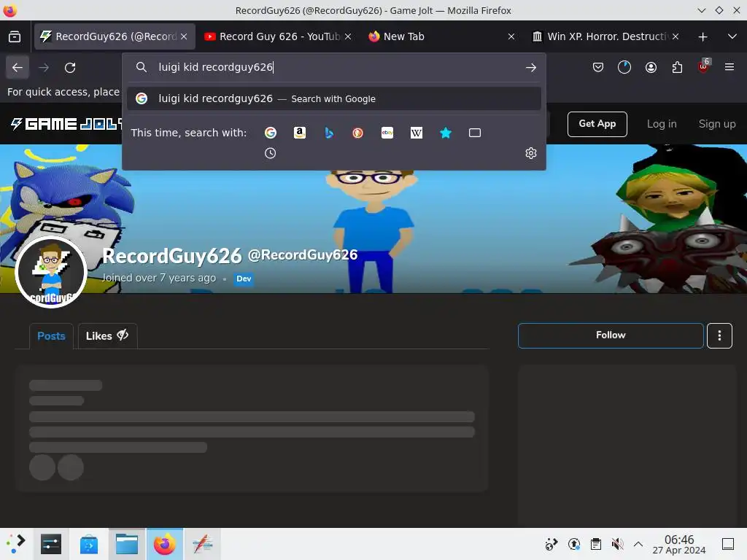Select Google search engine shortcut icon
The width and height of the screenshot is (747, 560).
(271, 133)
